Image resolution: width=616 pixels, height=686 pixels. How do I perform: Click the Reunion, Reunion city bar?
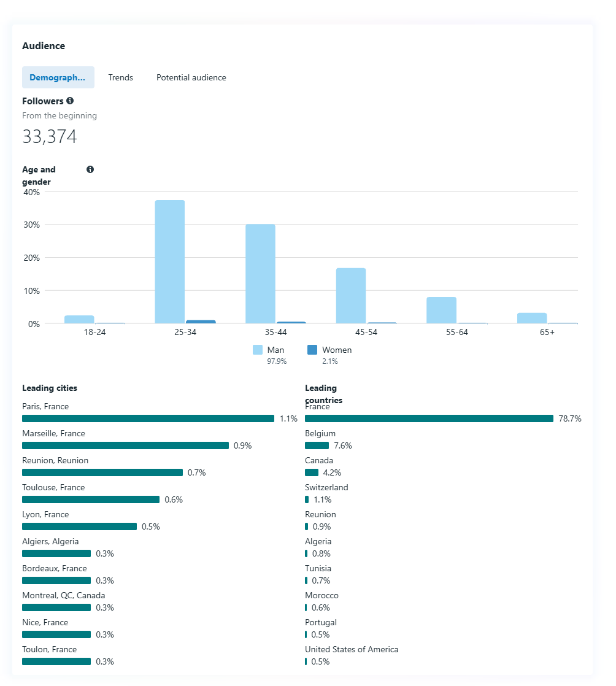[x=102, y=472]
